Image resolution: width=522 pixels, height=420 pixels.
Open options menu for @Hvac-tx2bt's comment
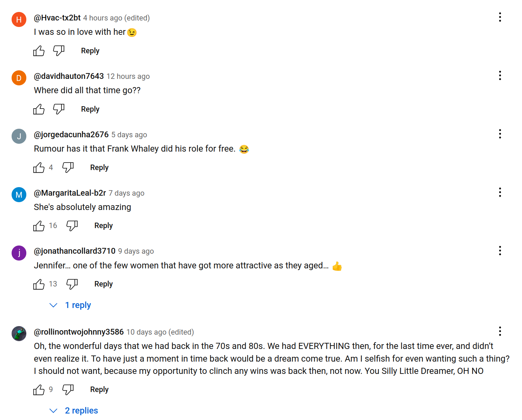[500, 17]
